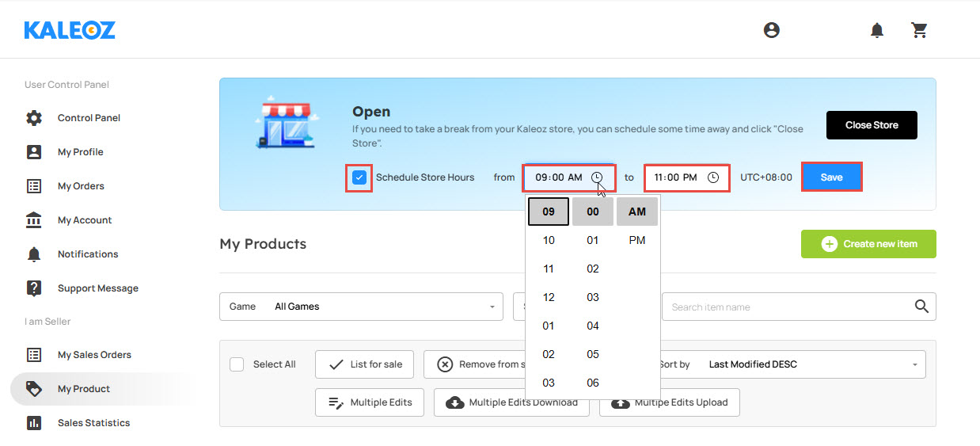Screen dimensions: 980x446
Task: Open the user account icon
Action: [772, 30]
